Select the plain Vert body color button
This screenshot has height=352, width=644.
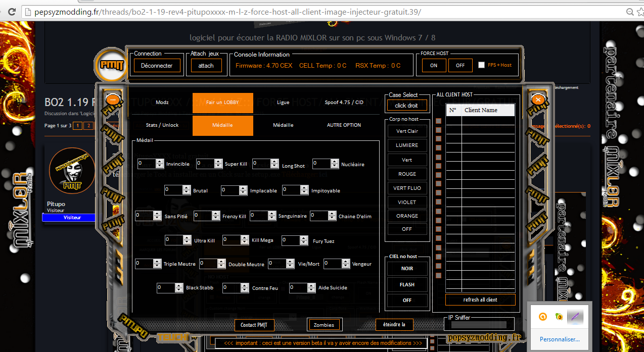point(407,160)
